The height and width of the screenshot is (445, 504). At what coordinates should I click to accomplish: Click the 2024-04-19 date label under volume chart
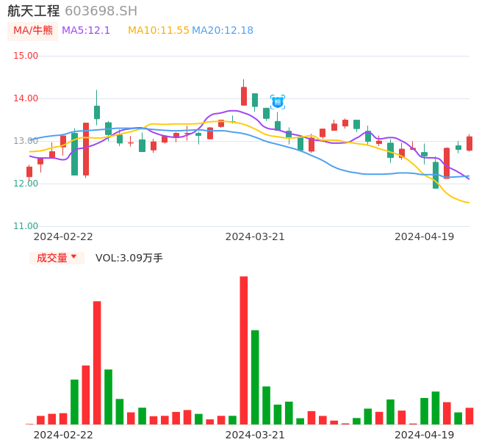[424, 435]
